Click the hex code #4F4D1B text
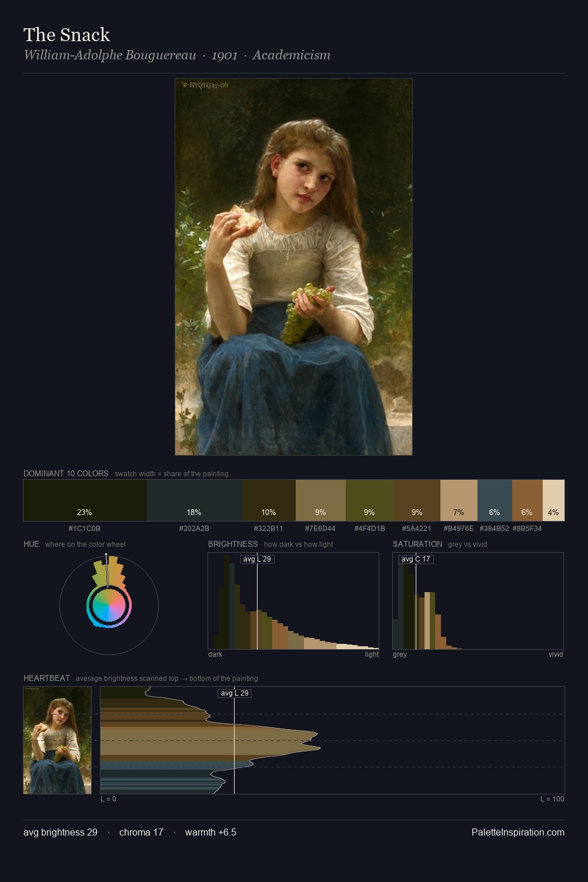This screenshot has height=882, width=588. (x=369, y=529)
